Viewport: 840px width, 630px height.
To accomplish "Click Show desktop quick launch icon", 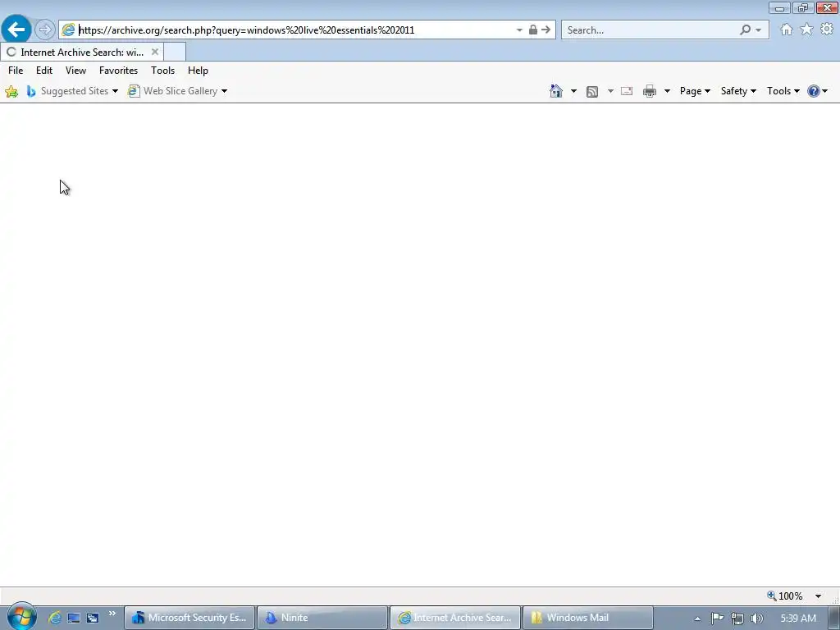I will pos(74,619).
